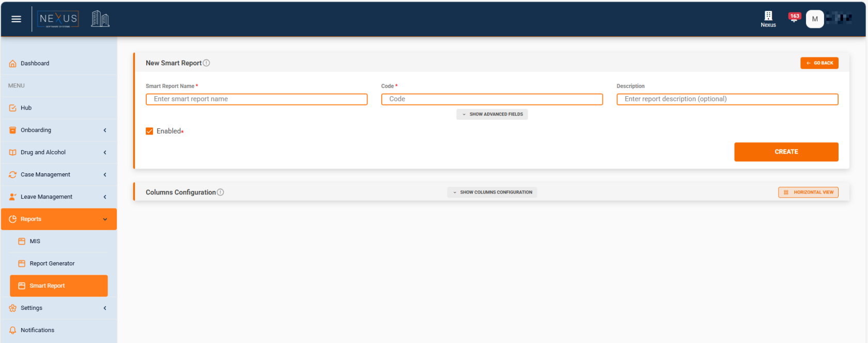This screenshot has width=868, height=343.
Task: Click info icon beside Columns Configuration
Action: pyautogui.click(x=221, y=192)
